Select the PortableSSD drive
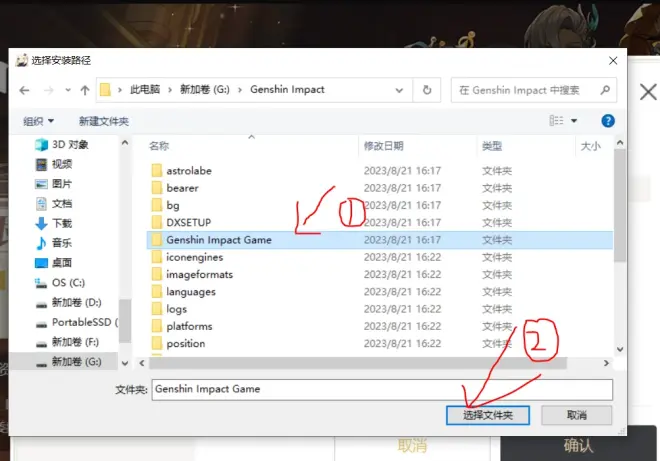Viewport: 660px width, 461px height. click(77, 322)
